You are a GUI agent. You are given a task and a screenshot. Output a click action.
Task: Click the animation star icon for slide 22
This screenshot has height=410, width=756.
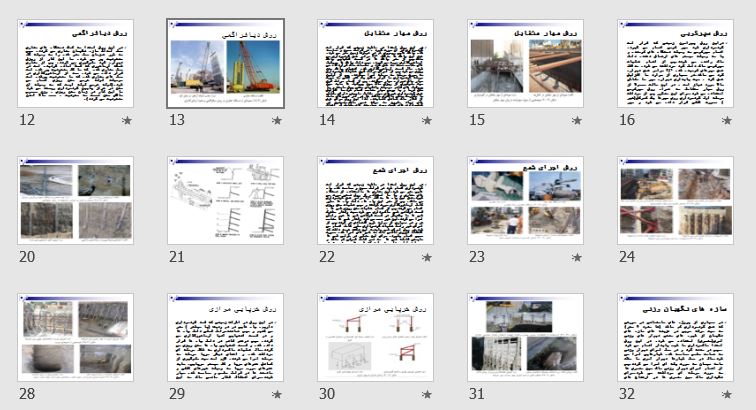(427, 257)
